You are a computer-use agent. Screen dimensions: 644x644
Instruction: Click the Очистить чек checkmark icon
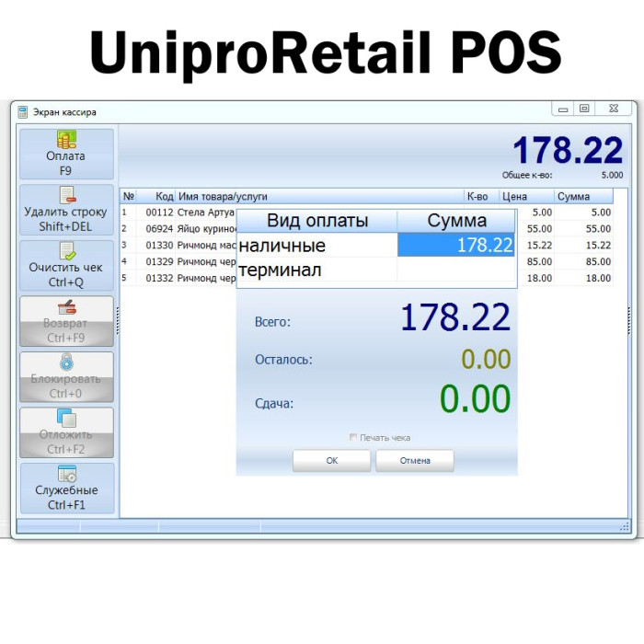[66, 250]
